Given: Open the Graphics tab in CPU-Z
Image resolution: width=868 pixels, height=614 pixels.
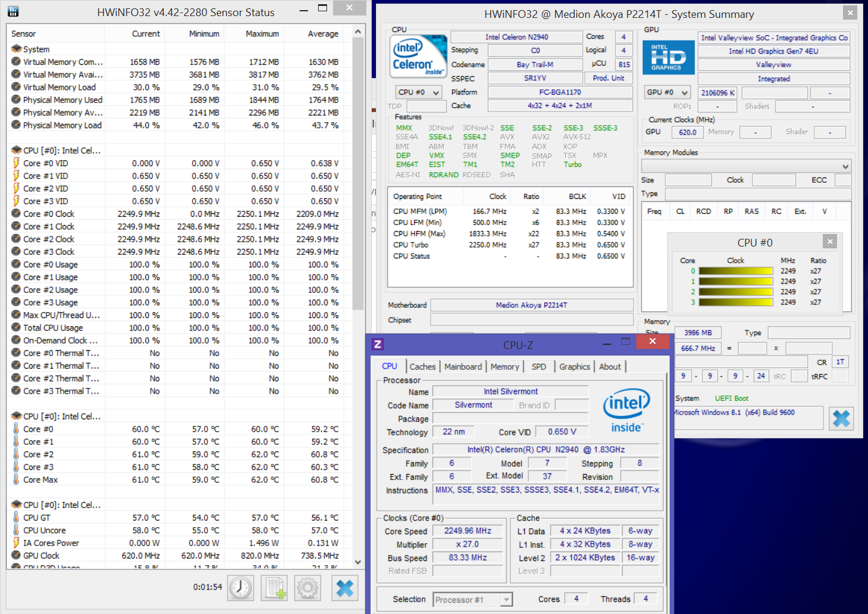Looking at the screenshot, I should [574, 367].
